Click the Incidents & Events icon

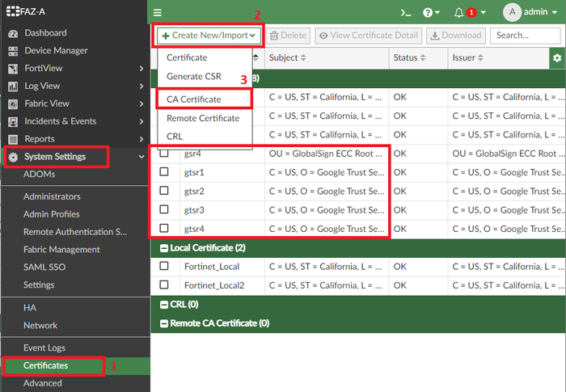(x=13, y=122)
